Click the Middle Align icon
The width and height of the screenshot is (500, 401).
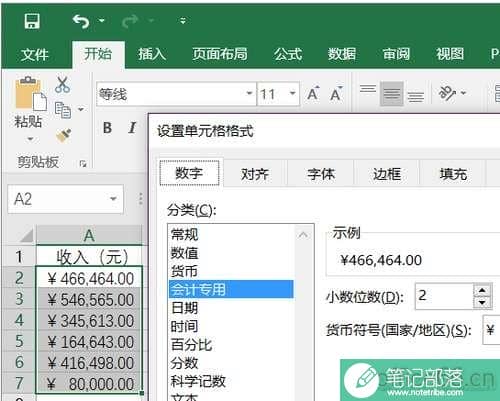(392, 93)
